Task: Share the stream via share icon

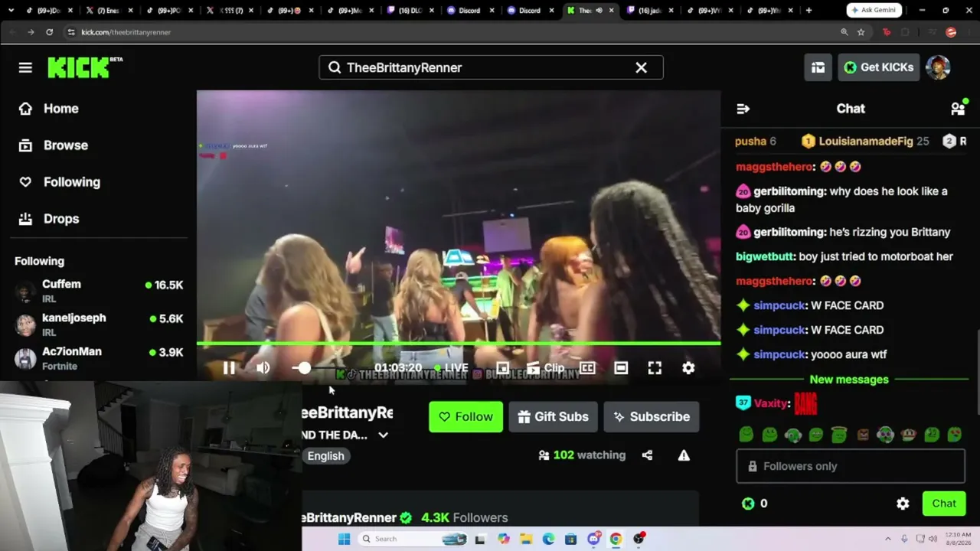Action: pyautogui.click(x=647, y=455)
